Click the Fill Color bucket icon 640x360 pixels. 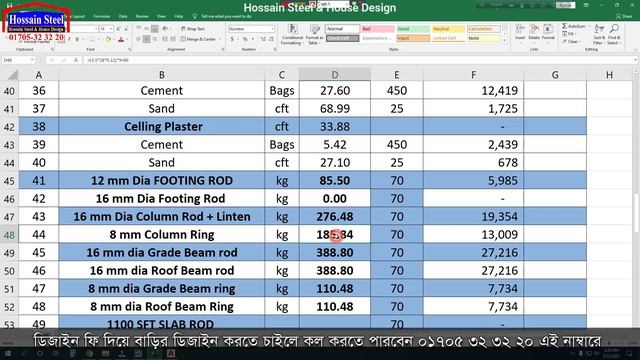click(x=108, y=40)
